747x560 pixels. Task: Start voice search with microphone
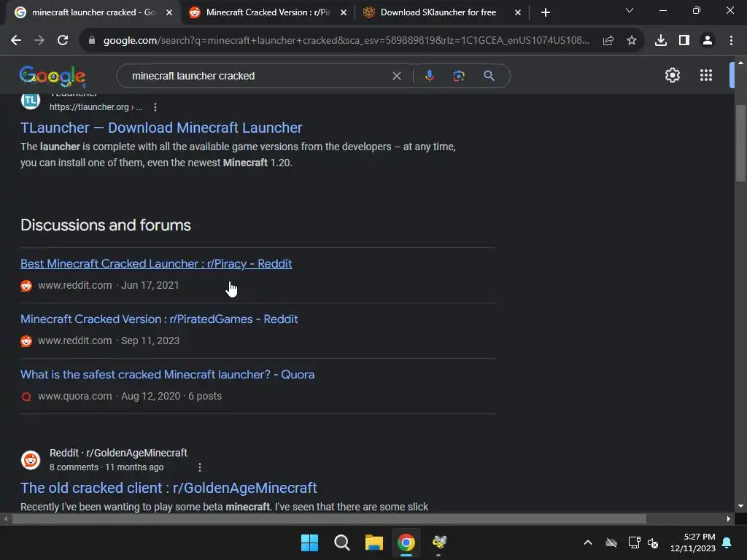(x=429, y=76)
